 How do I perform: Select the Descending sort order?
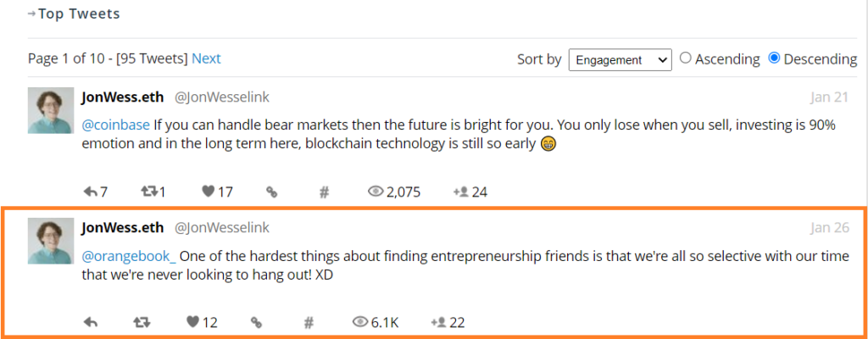774,58
